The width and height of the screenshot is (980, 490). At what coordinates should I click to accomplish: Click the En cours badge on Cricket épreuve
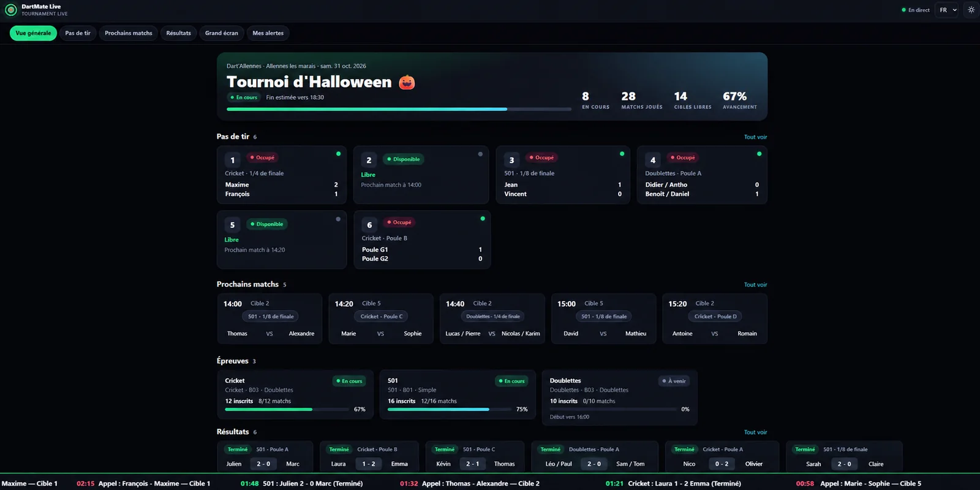point(349,381)
